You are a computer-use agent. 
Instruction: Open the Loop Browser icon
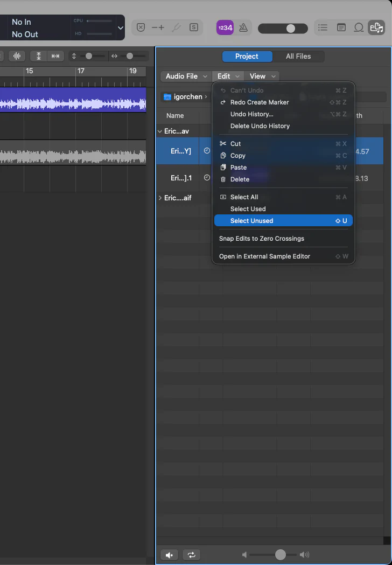359,28
